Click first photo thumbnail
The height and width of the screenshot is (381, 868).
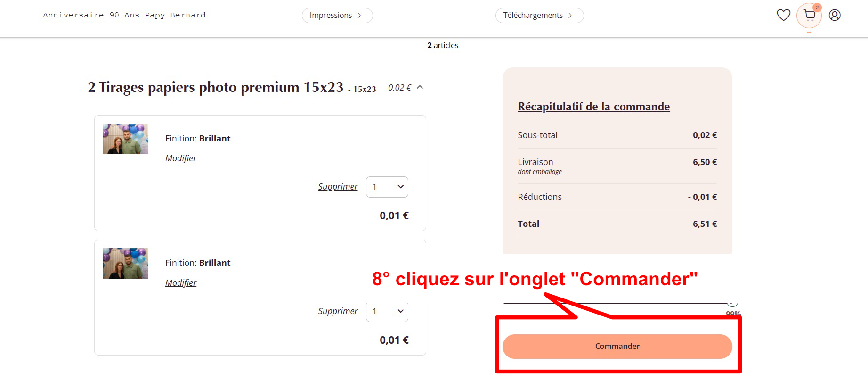point(126,139)
